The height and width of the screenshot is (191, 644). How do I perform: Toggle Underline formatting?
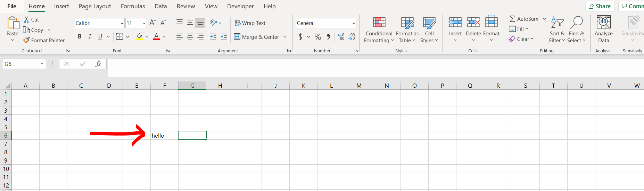pos(100,37)
